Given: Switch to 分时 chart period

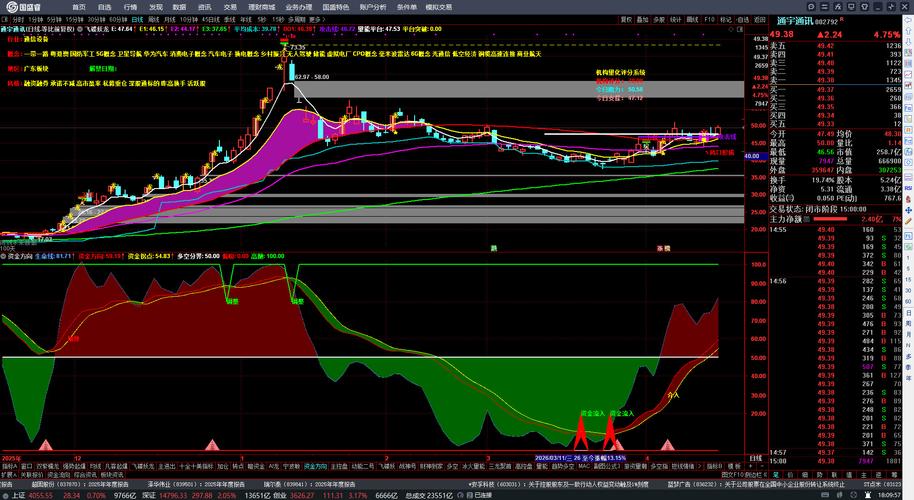Looking at the screenshot, I should point(19,19).
